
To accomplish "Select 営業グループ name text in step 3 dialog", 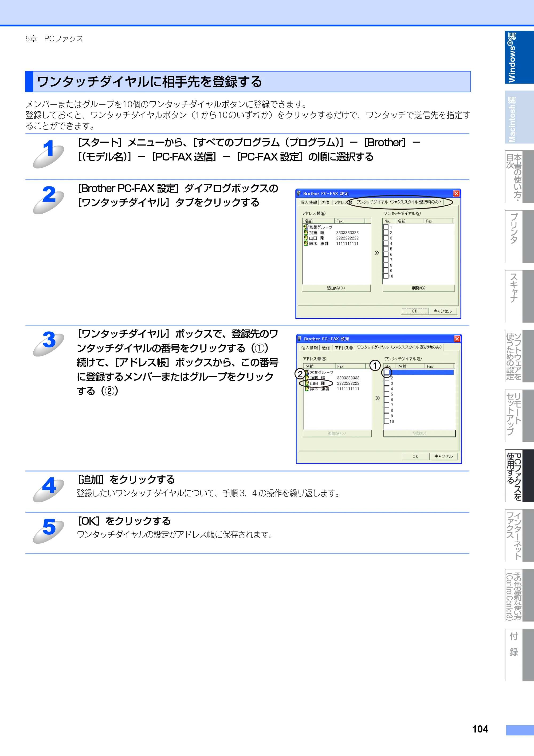I will [322, 373].
